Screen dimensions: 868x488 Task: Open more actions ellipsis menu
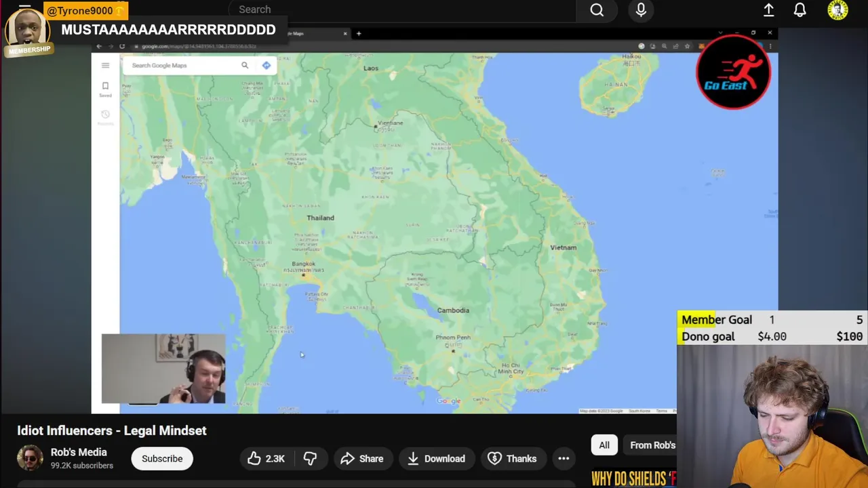click(x=564, y=459)
